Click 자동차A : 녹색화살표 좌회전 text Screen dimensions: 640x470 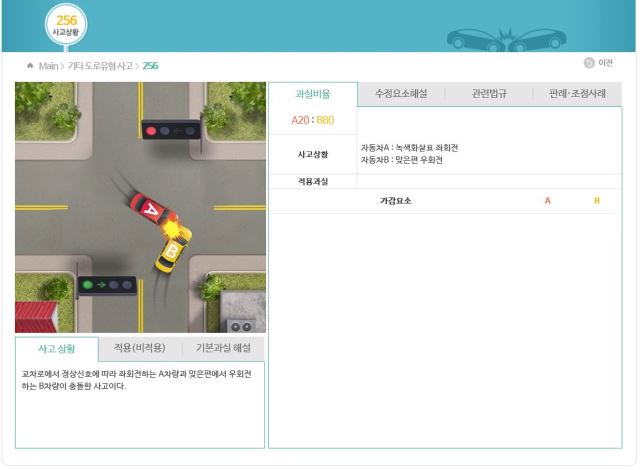(x=409, y=148)
